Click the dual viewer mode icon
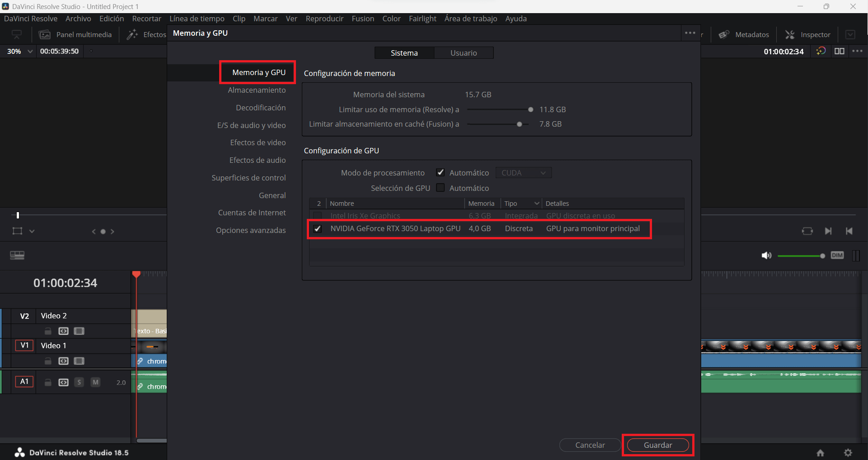 pyautogui.click(x=840, y=51)
